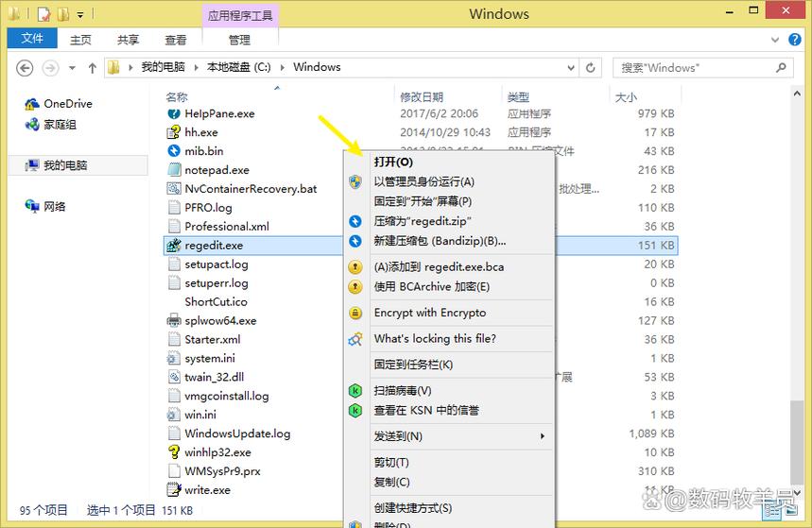Click the search "Windows" input field
812x528 pixels.
[x=702, y=68]
